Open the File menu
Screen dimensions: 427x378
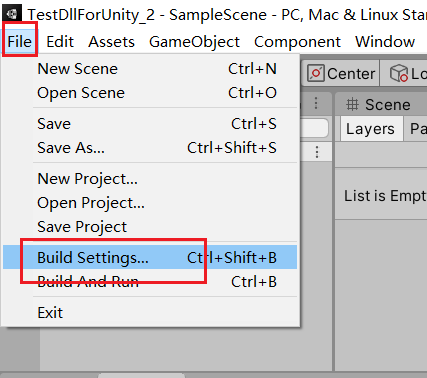pyautogui.click(x=19, y=42)
